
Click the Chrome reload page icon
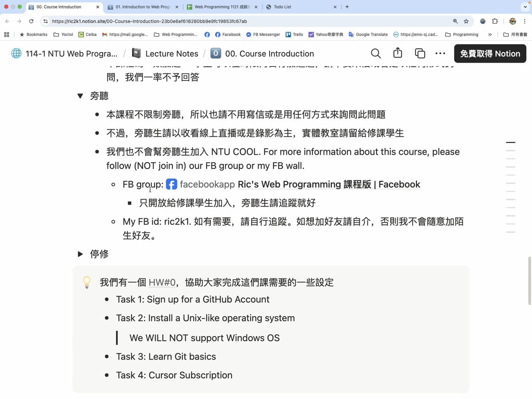coord(31,21)
